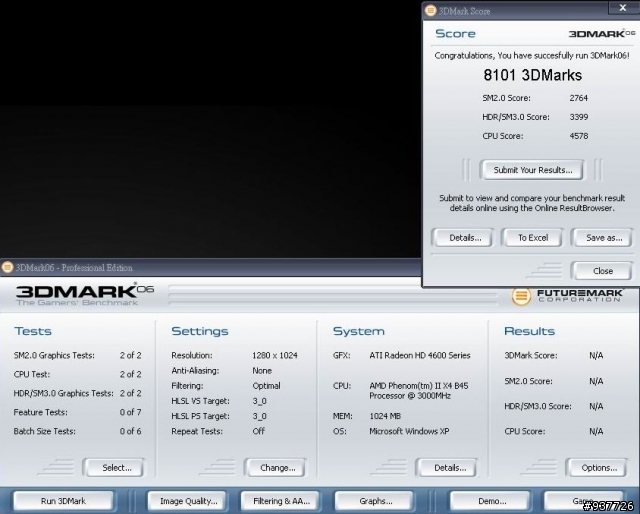Start benchmark with Run 3DMark button

tap(63, 501)
